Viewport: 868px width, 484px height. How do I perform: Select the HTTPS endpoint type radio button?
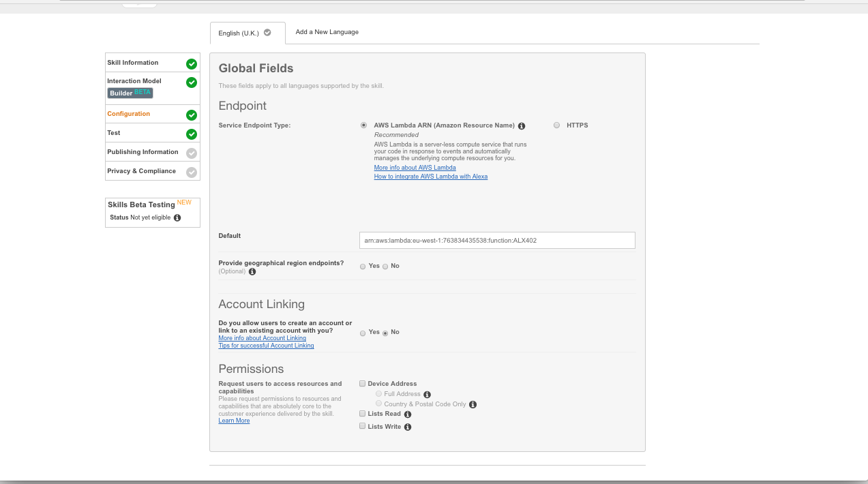(556, 125)
